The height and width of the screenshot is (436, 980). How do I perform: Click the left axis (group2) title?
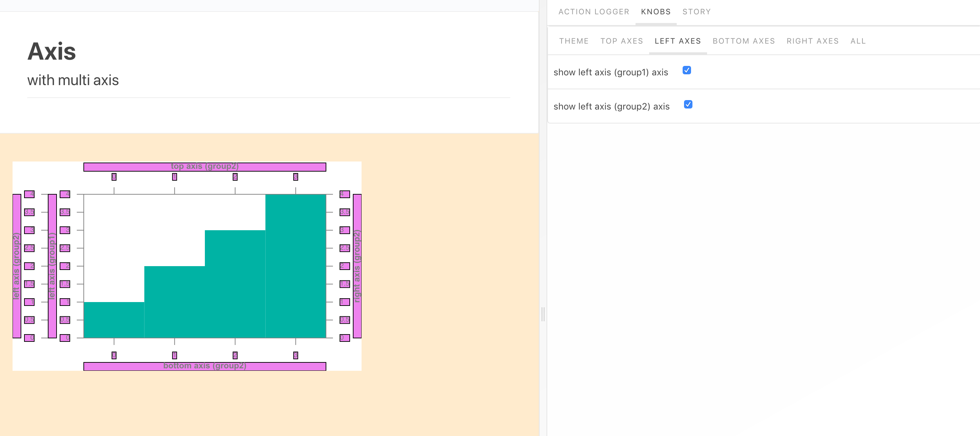point(16,266)
